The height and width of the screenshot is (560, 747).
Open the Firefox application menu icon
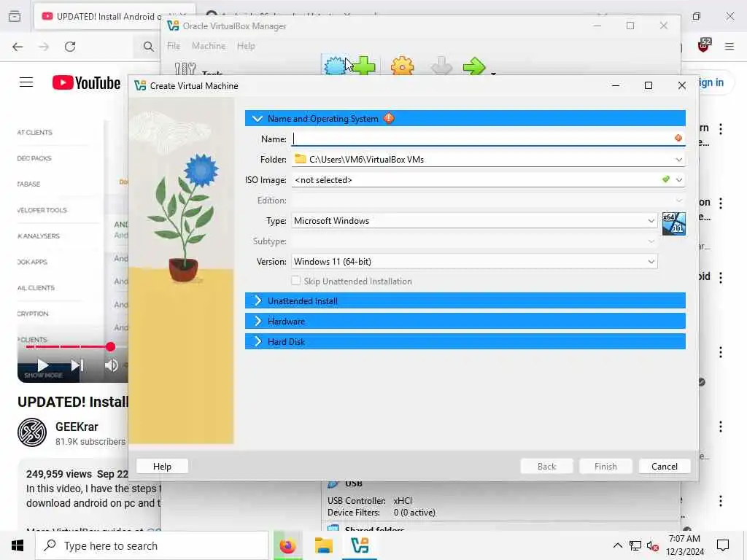click(729, 46)
